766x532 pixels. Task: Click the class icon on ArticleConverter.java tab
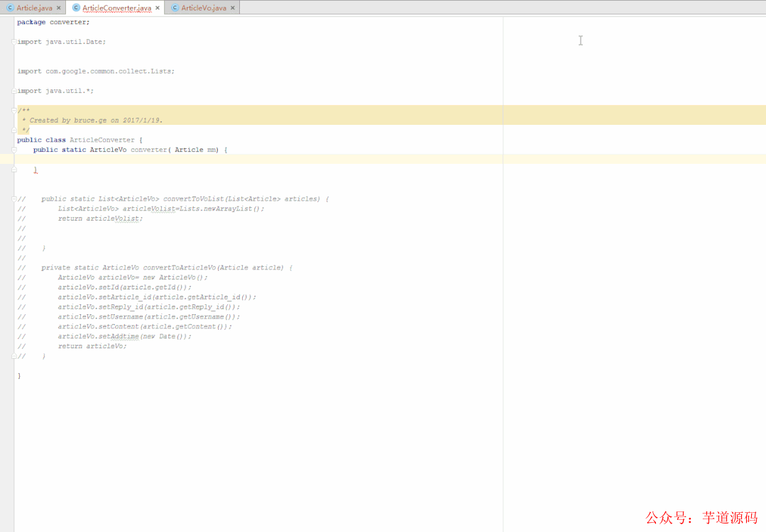tap(76, 8)
